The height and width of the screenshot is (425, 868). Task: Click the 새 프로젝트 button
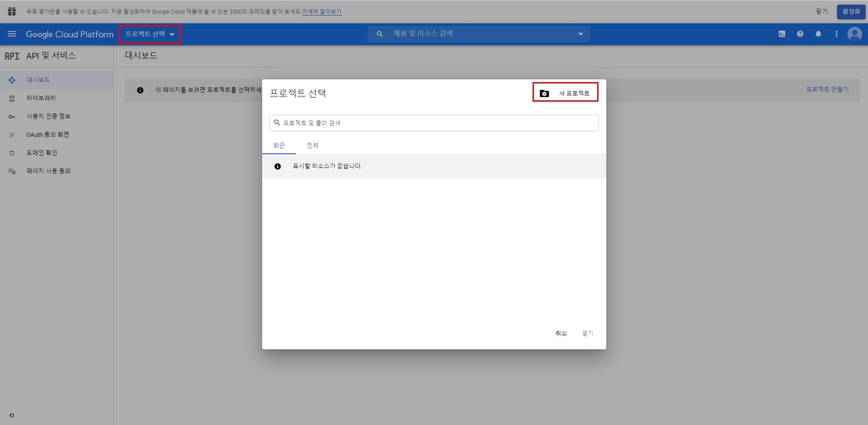pos(566,93)
